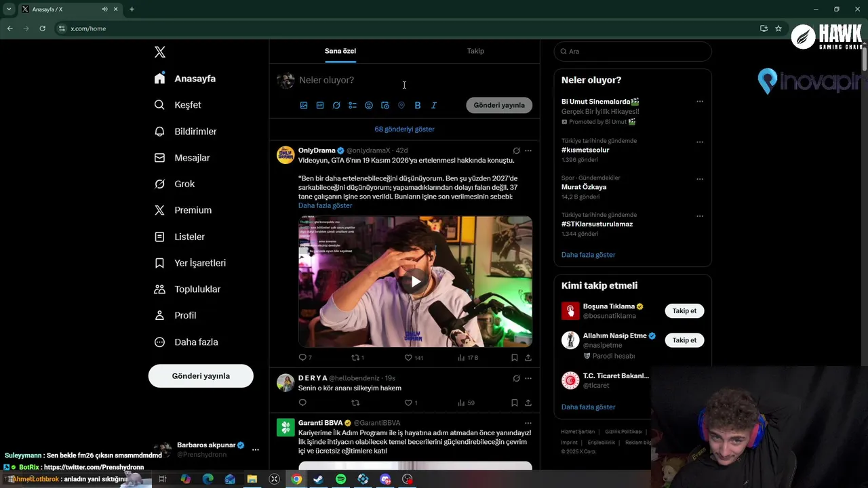Open options for Murat Özkaya trend
Viewport: 868px width, 488px height.
[x=700, y=180]
